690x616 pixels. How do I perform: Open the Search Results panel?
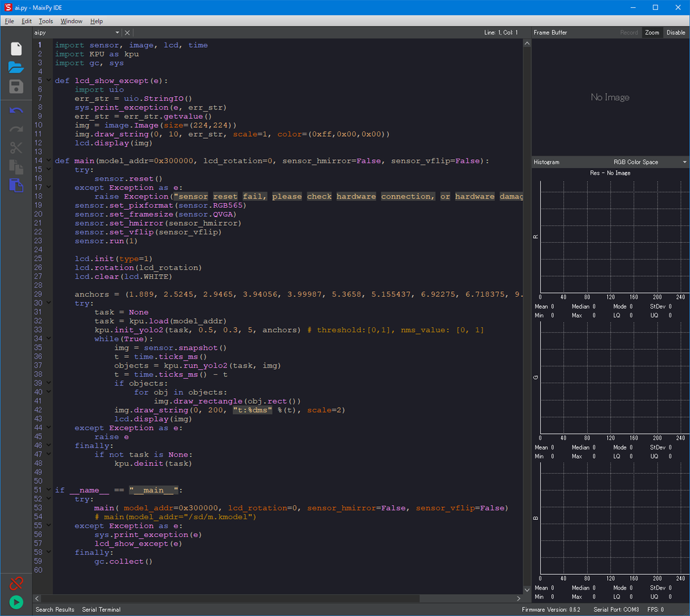tap(55, 609)
